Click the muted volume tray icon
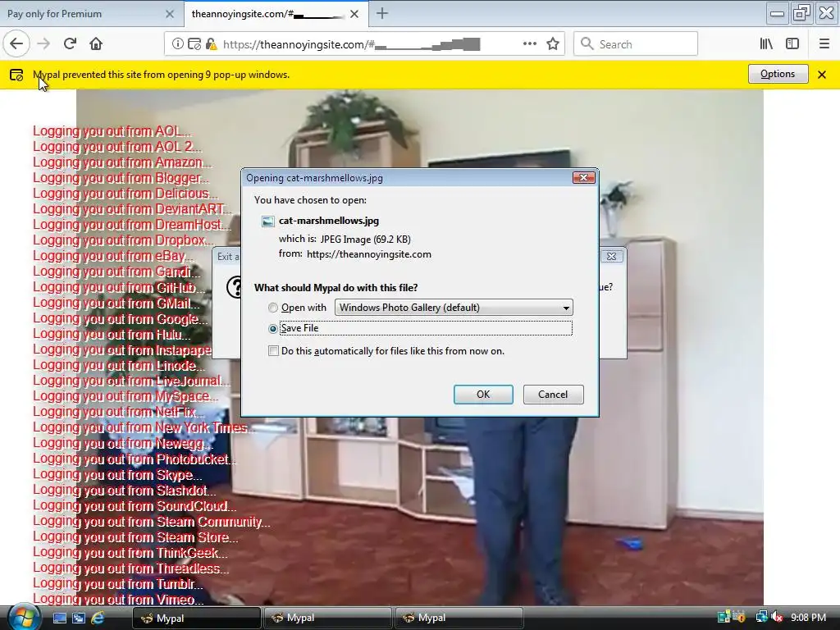This screenshot has height=630, width=840. [x=777, y=617]
